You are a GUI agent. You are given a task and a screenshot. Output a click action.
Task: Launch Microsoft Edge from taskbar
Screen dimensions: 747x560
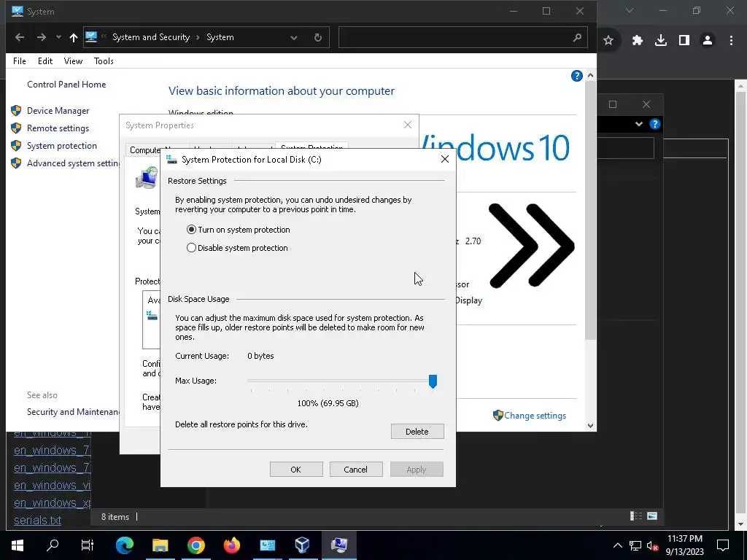[x=124, y=545]
